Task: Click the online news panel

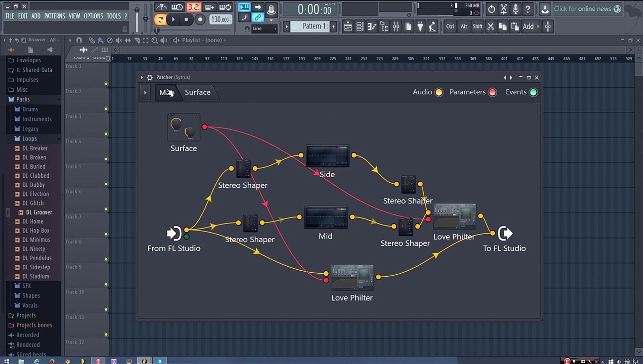Action: click(x=587, y=9)
